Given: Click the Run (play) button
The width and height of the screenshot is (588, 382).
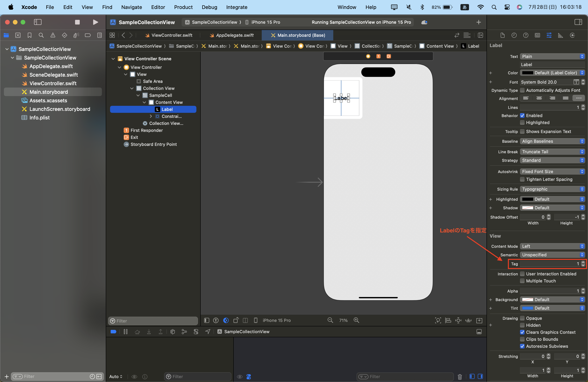Looking at the screenshot, I should coord(95,22).
